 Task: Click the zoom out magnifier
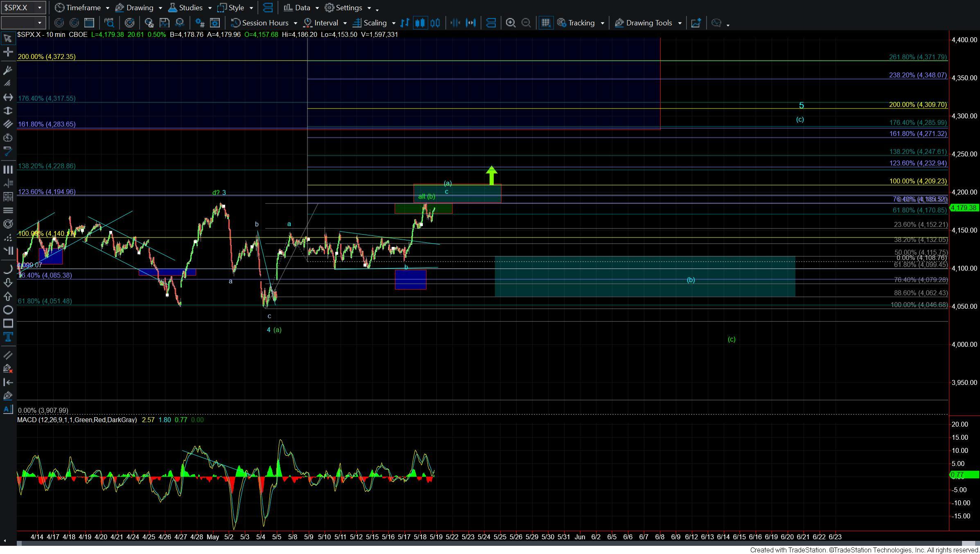click(526, 23)
